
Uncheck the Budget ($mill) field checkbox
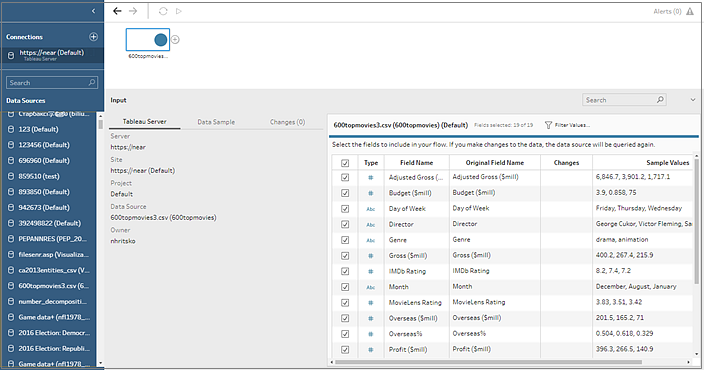coord(345,193)
